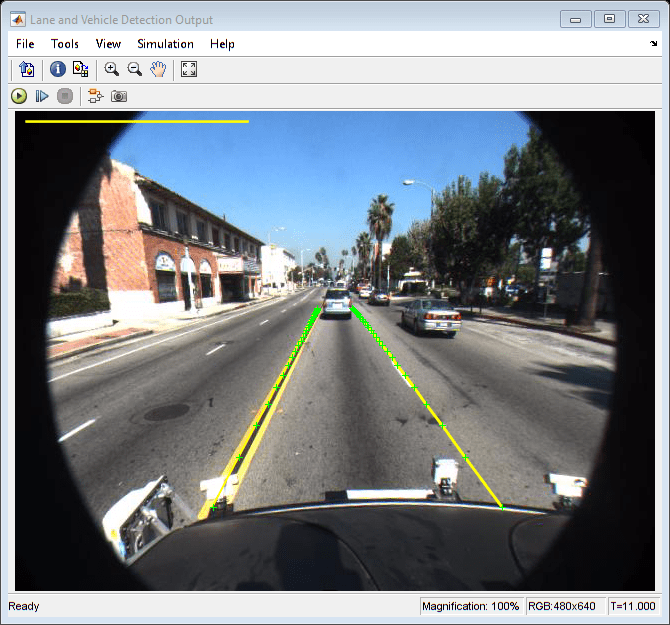This screenshot has height=625, width=670.
Task: Maximize the Lane and Vehicle Detection window
Action: 609,19
